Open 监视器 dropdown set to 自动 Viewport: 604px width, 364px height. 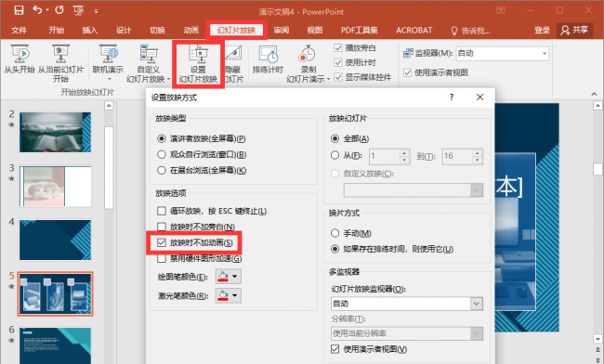tap(503, 54)
